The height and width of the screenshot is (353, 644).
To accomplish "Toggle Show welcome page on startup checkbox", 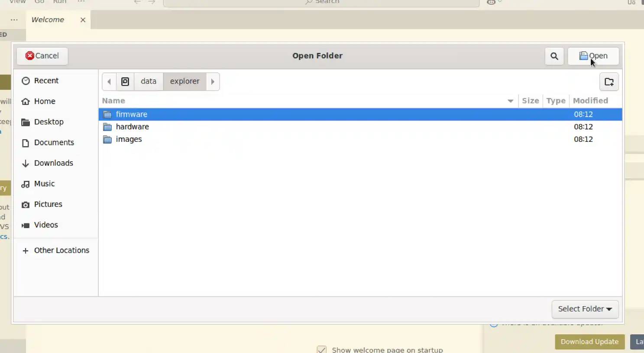I will tap(322, 350).
